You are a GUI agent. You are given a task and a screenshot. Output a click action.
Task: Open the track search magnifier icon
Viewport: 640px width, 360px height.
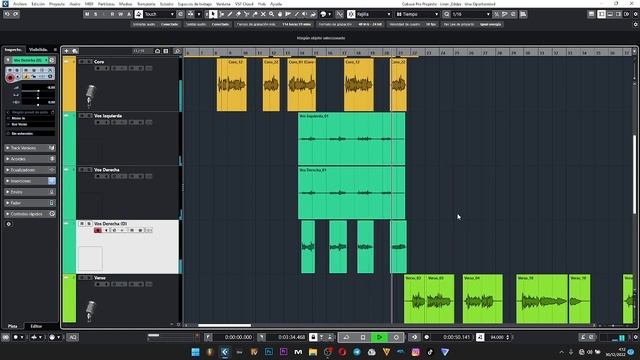(x=177, y=51)
